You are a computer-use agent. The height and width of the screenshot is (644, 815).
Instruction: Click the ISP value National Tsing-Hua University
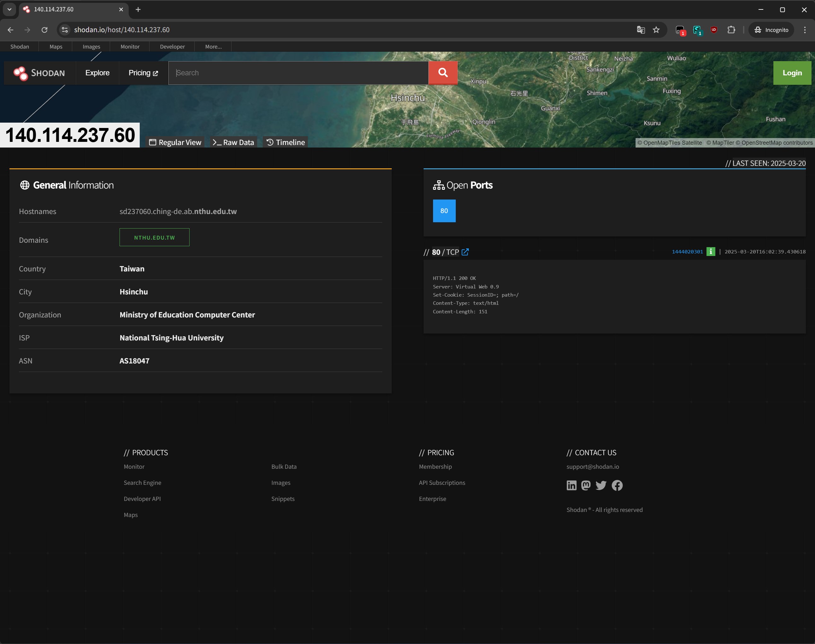[x=172, y=338]
